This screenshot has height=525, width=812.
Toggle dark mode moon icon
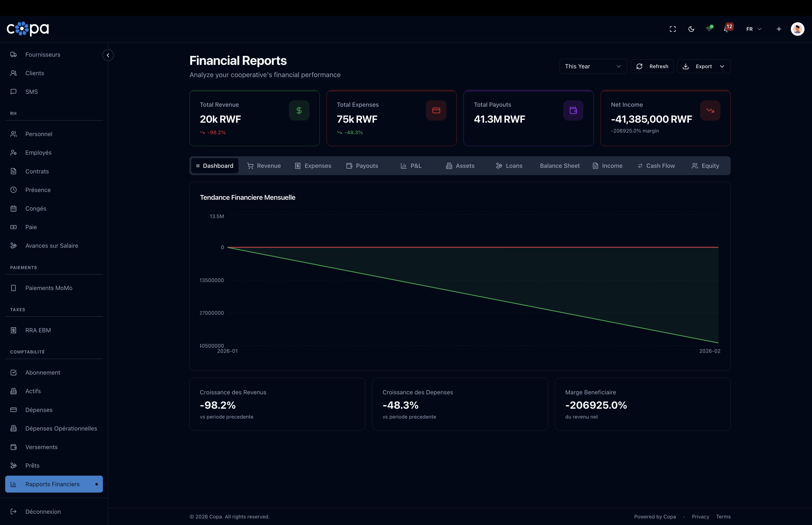pos(691,29)
